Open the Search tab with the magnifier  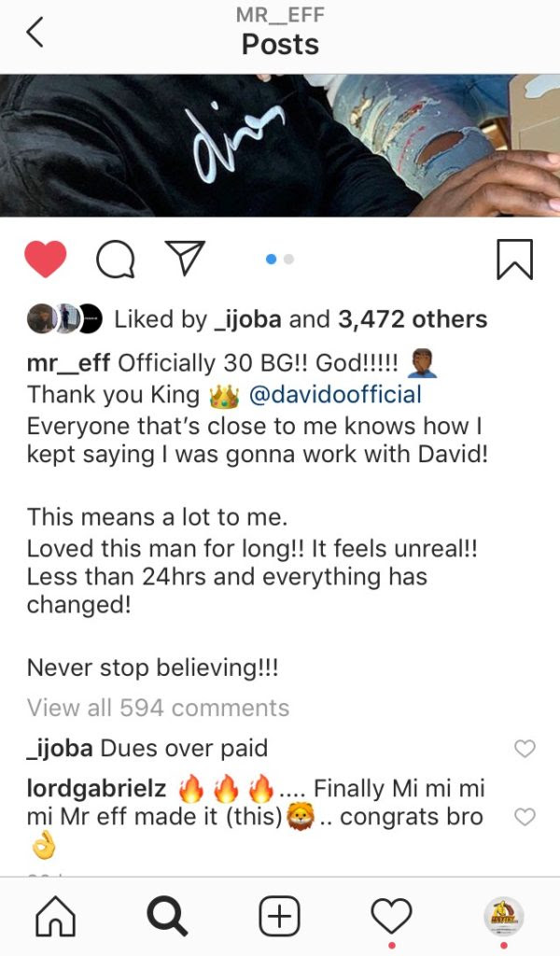[168, 916]
